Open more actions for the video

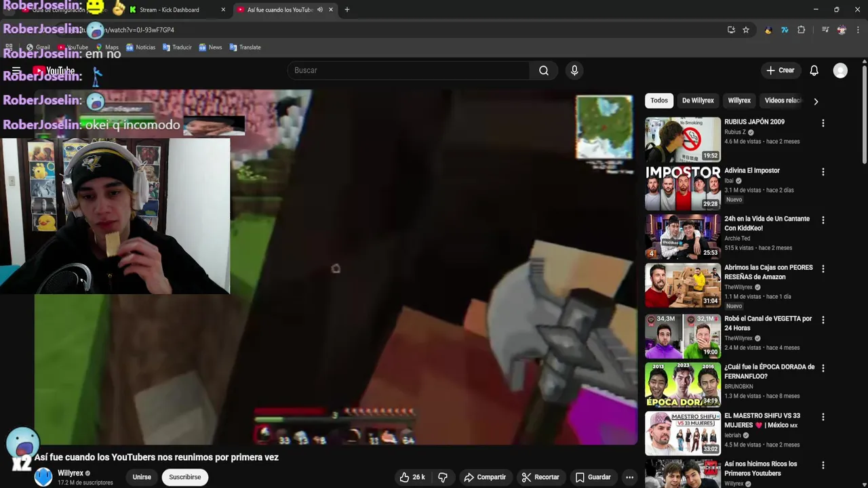[x=629, y=477]
